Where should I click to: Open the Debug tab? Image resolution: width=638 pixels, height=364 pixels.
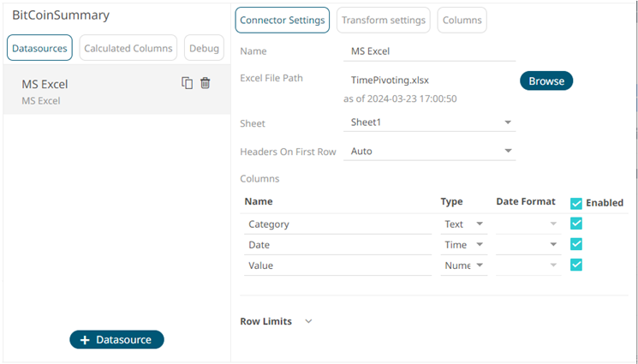pos(204,48)
